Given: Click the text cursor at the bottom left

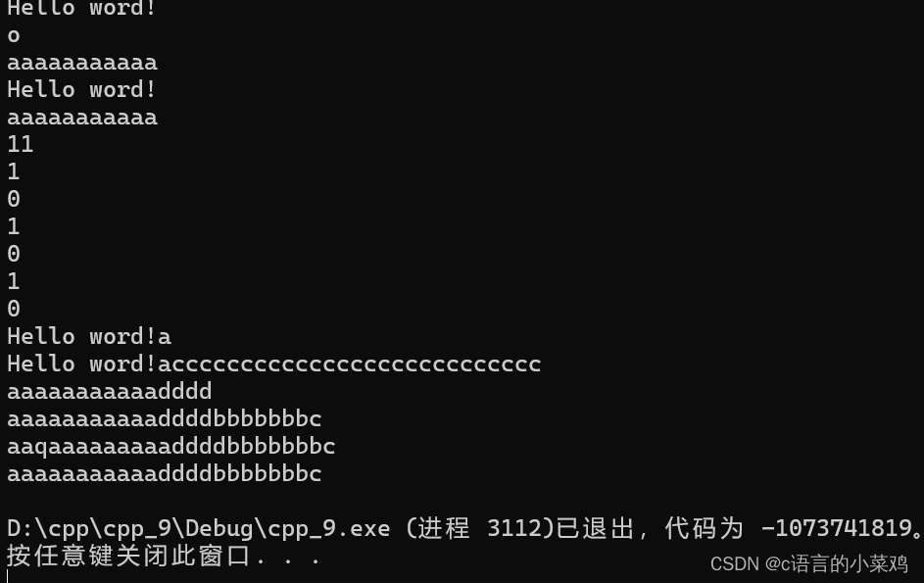Looking at the screenshot, I should click(x=8, y=576).
